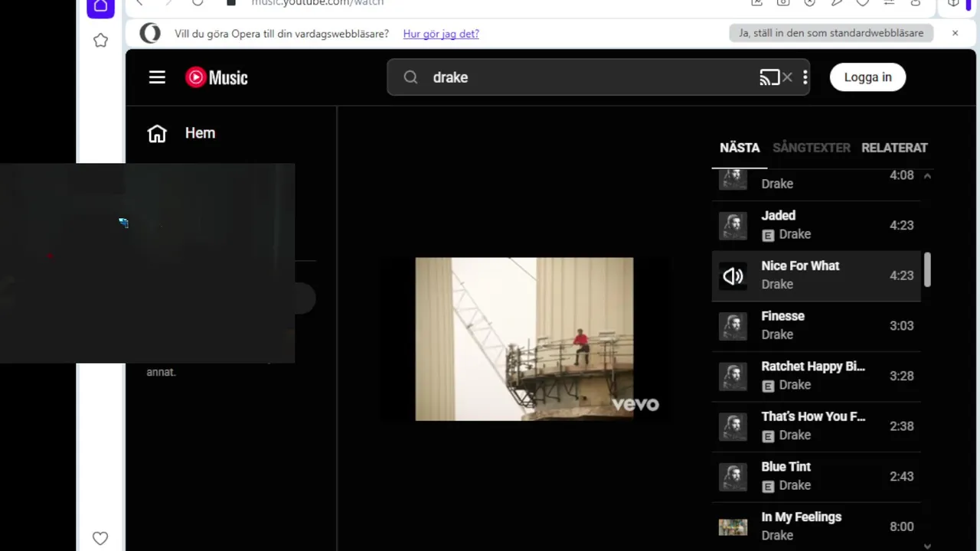Click the 3:28 duration value
The image size is (980, 551).
(901, 376)
